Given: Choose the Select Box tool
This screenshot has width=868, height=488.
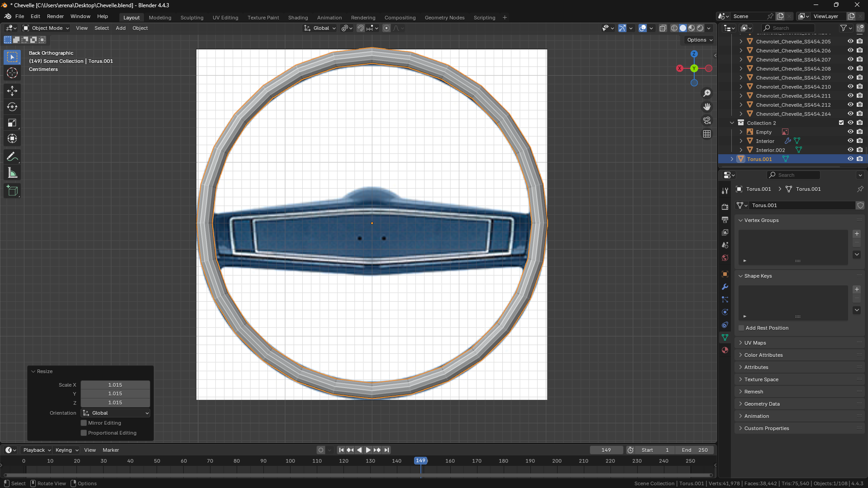Looking at the screenshot, I should click(x=12, y=57).
